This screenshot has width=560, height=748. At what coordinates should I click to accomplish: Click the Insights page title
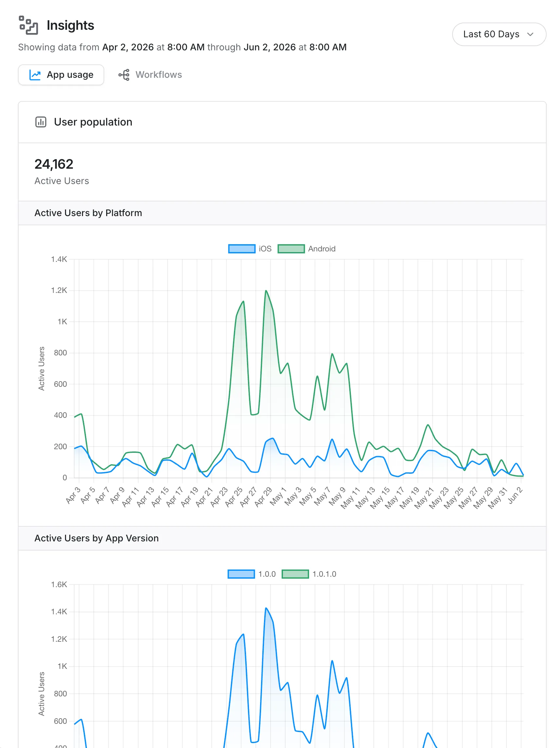tap(70, 25)
